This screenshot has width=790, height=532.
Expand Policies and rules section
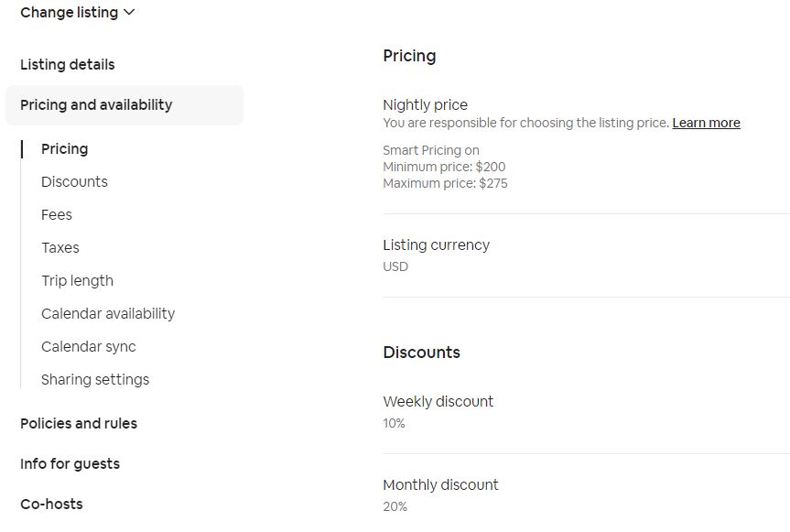[x=79, y=424]
